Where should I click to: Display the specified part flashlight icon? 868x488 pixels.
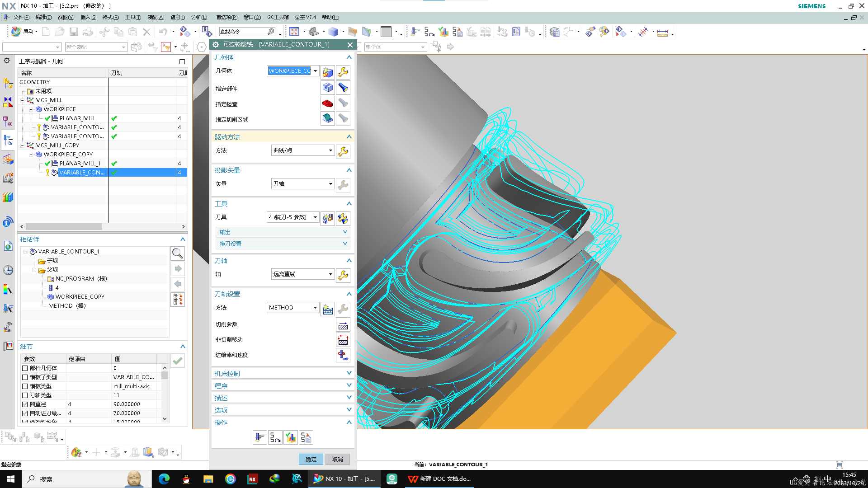coord(343,88)
